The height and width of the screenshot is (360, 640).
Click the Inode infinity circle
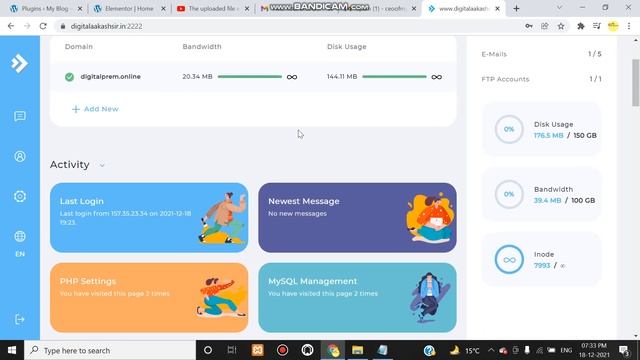click(509, 260)
